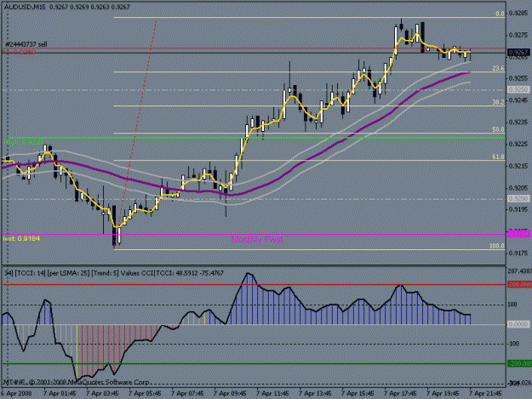Image resolution: width=532 pixels, height=399 pixels.
Task: Click the green high: 0.9228 label
Action: (24, 142)
